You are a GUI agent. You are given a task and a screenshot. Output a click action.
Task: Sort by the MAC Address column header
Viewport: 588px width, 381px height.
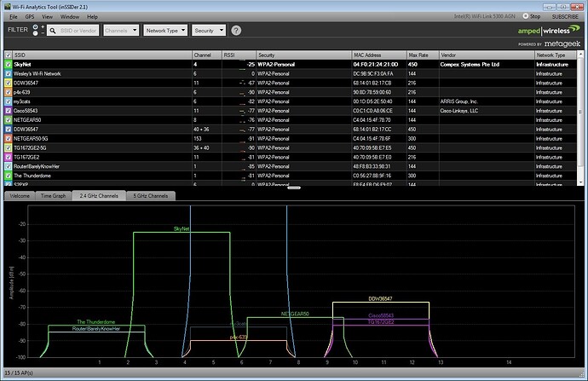tap(379, 55)
